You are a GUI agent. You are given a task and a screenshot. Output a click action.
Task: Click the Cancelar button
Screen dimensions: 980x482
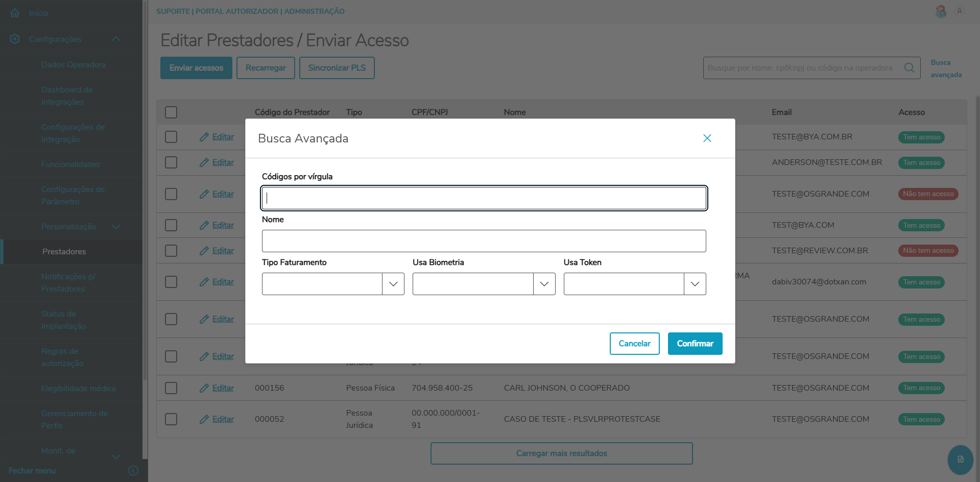tap(634, 344)
